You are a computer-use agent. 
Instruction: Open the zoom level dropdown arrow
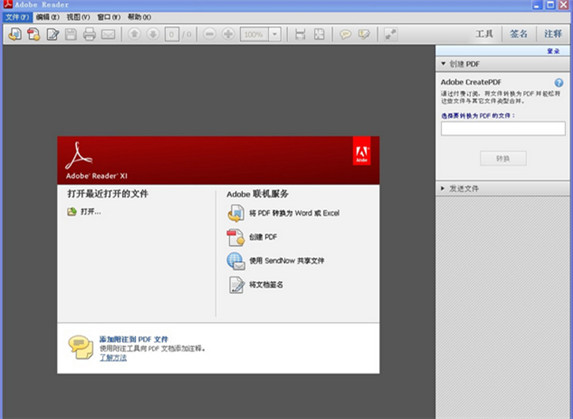point(275,34)
